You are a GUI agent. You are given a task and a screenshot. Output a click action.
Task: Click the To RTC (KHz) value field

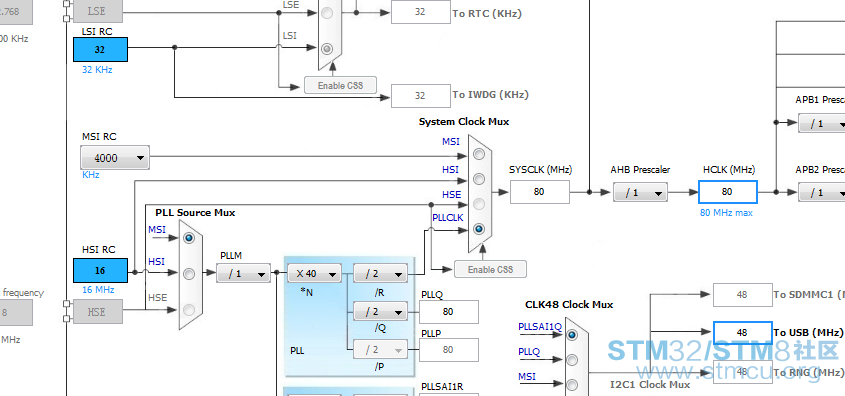click(420, 12)
